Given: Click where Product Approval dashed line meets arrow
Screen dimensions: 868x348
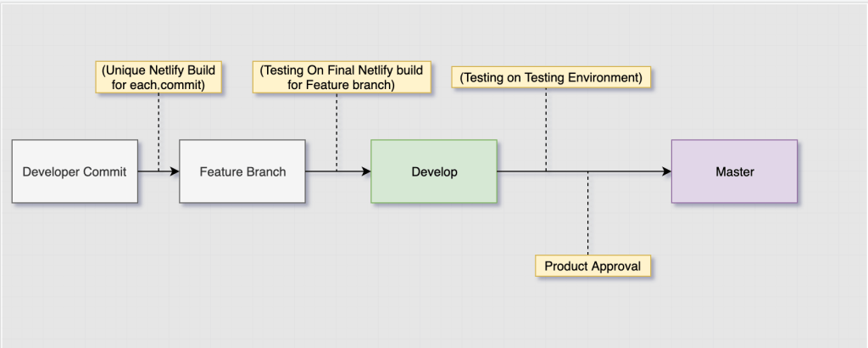Looking at the screenshot, I should tap(587, 171).
